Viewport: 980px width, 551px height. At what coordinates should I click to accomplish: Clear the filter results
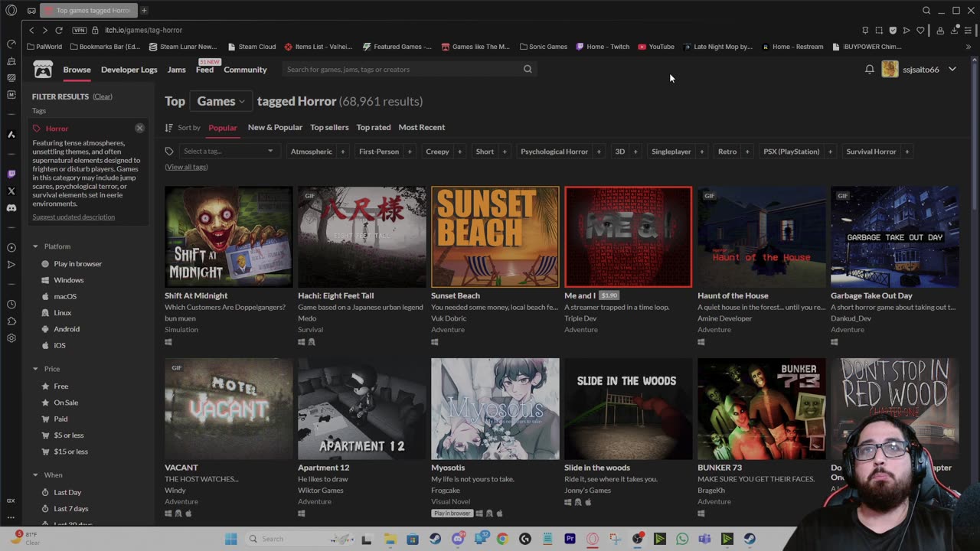103,96
